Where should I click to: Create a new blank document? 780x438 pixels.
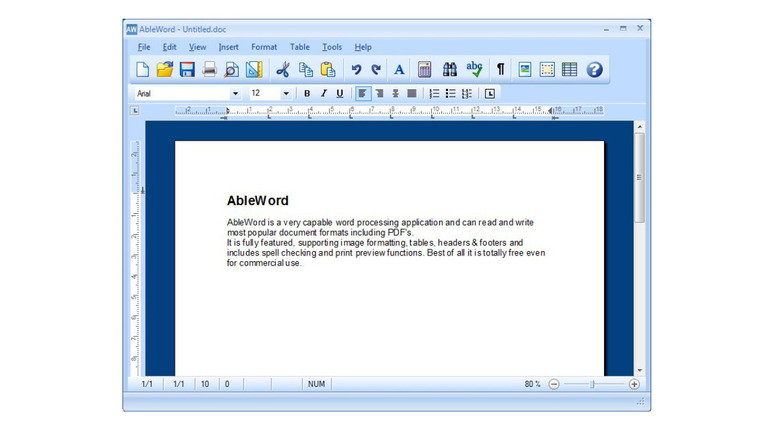point(142,70)
